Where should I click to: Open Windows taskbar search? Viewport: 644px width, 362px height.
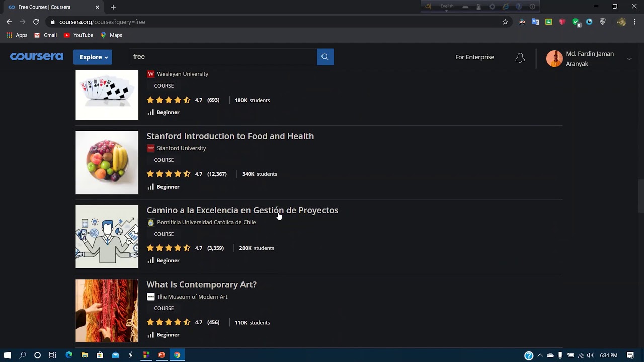[22, 355]
